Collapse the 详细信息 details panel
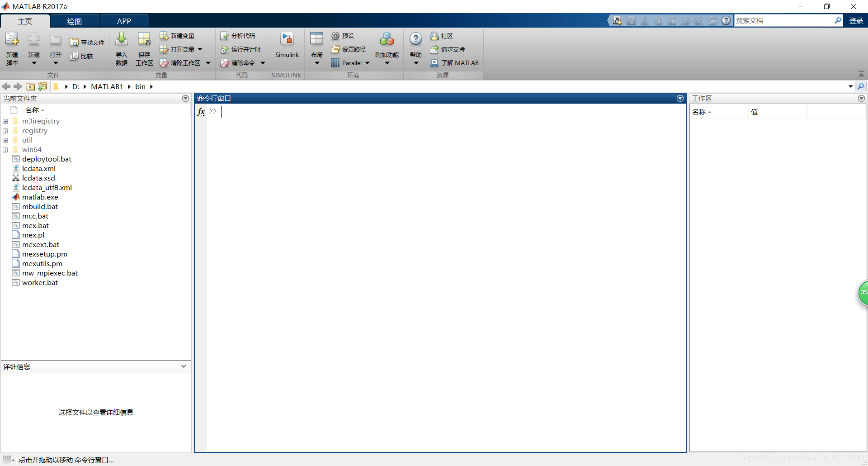This screenshot has width=868, height=466. coord(184,366)
